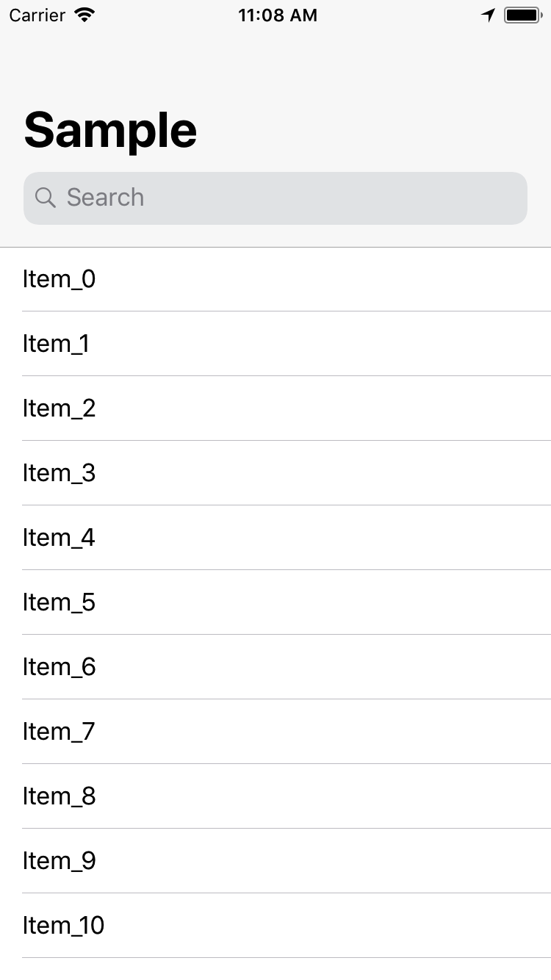
Task: Tap on Item_7
Action: [275, 732]
